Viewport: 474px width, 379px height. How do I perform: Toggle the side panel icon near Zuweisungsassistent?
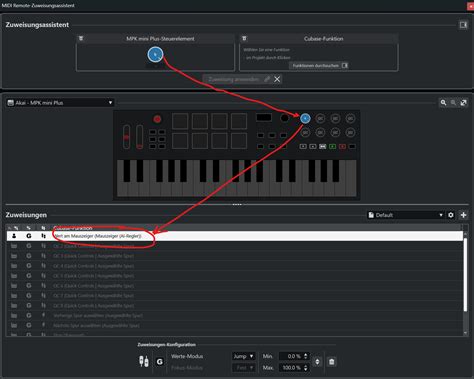pyautogui.click(x=463, y=25)
